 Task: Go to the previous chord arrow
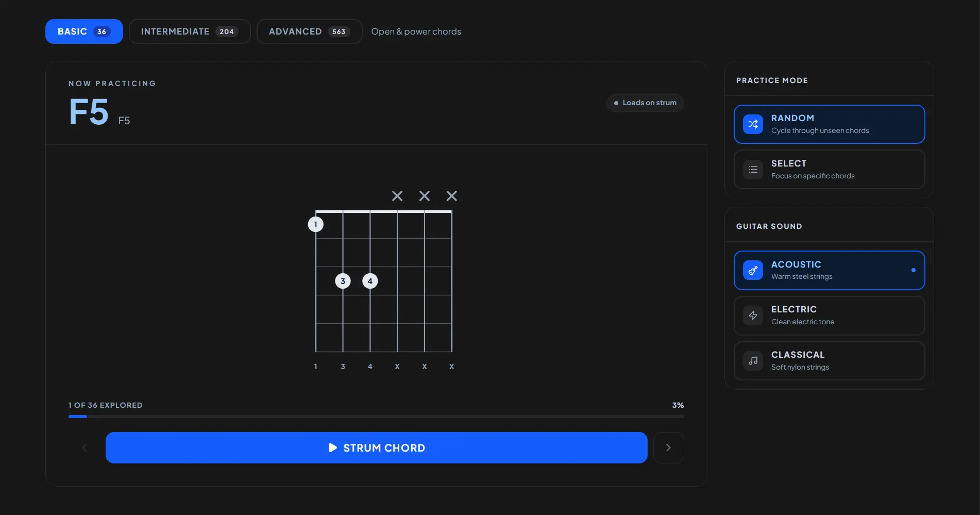85,447
